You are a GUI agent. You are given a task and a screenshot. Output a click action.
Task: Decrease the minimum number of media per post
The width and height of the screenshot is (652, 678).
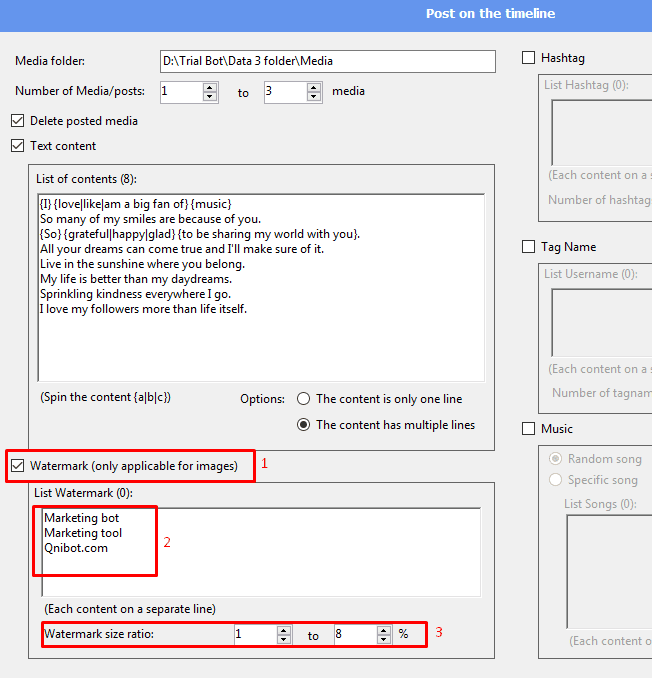[x=210, y=97]
